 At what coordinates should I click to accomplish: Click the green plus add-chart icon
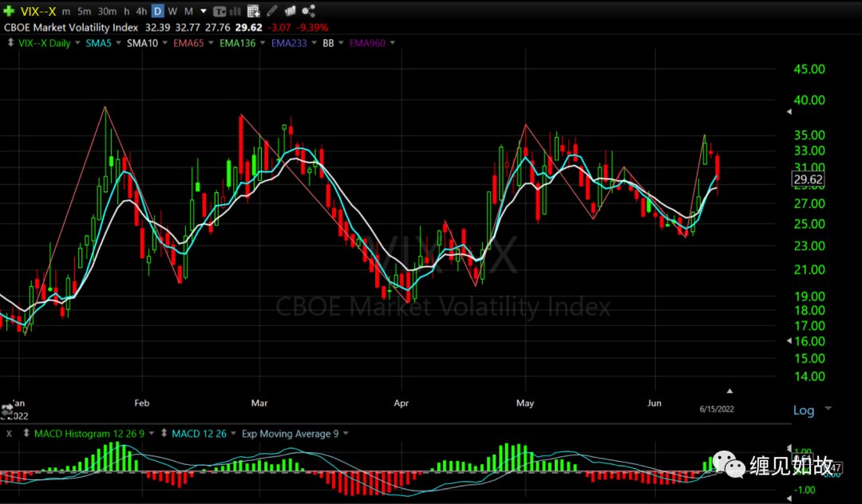click(9, 10)
